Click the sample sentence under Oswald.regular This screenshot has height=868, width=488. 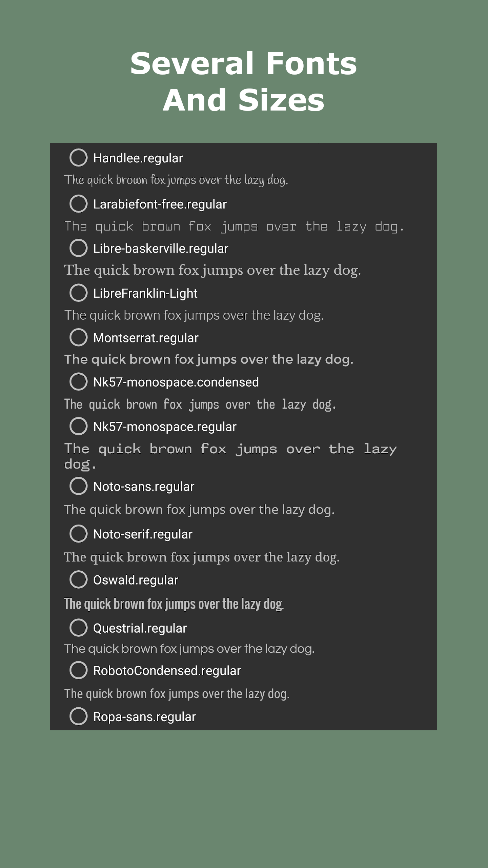[x=174, y=604]
